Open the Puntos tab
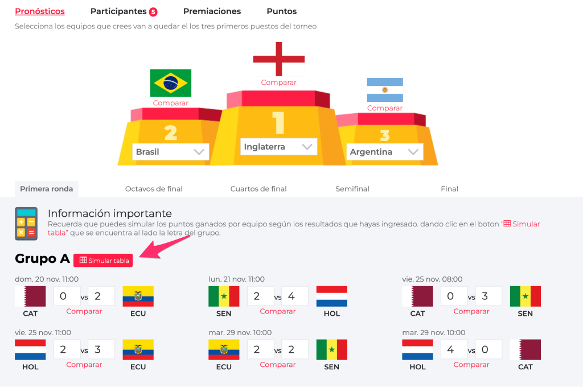This screenshot has height=392, width=583. (x=281, y=11)
